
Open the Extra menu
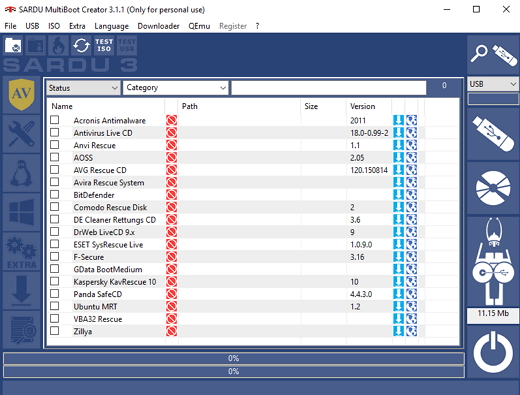pos(77,26)
